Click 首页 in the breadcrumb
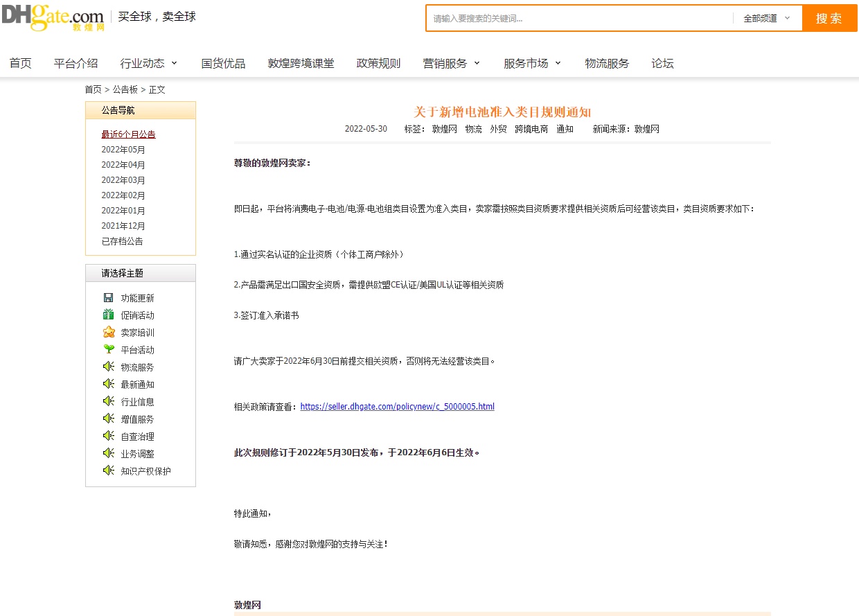The height and width of the screenshot is (616, 859). coord(94,89)
